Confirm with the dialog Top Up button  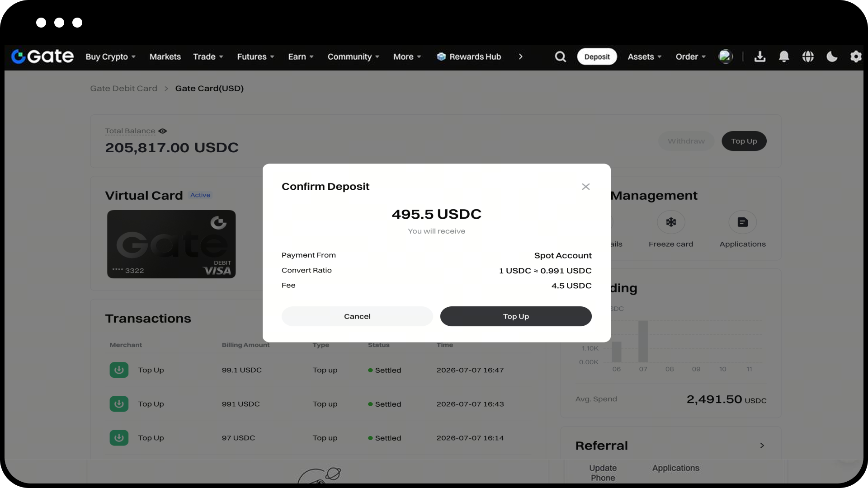516,316
